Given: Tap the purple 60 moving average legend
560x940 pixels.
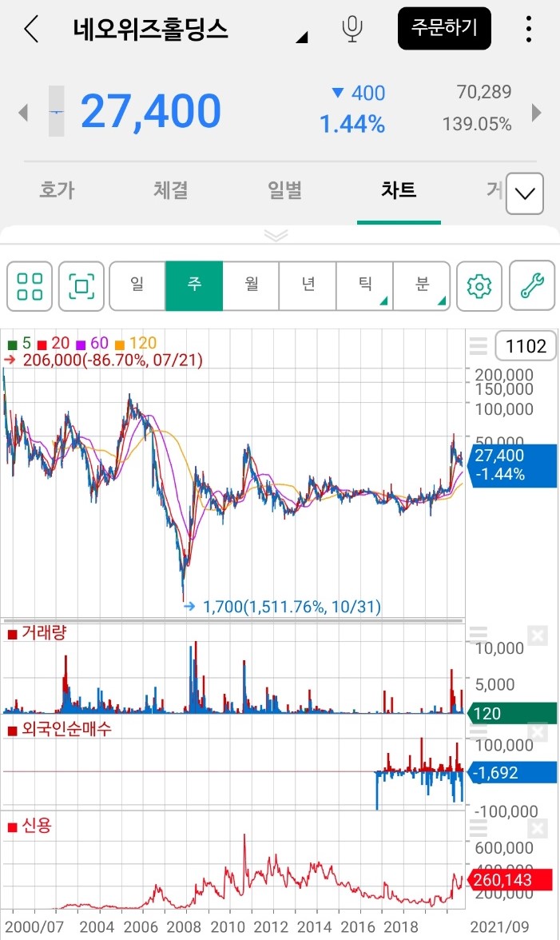Looking at the screenshot, I should pos(92,344).
